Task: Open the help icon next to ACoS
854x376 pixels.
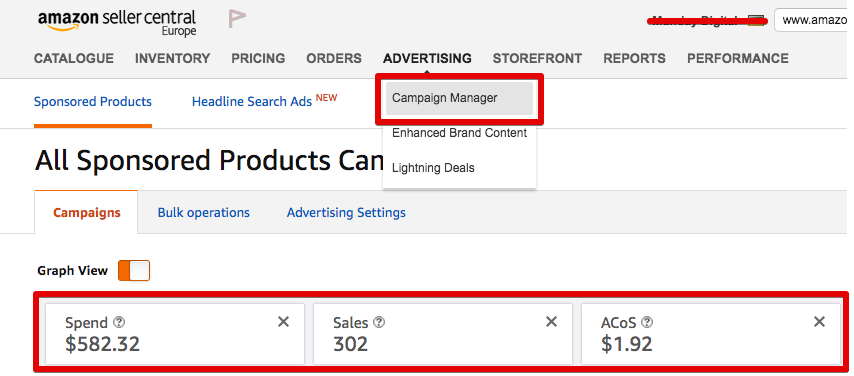Action: (x=647, y=323)
